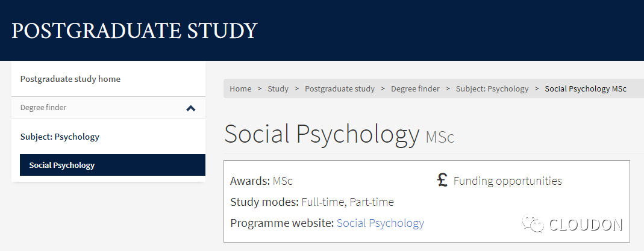Click the Social Psychology MSc page heading
Image resolution: width=644 pixels, height=251 pixels.
[x=339, y=134]
